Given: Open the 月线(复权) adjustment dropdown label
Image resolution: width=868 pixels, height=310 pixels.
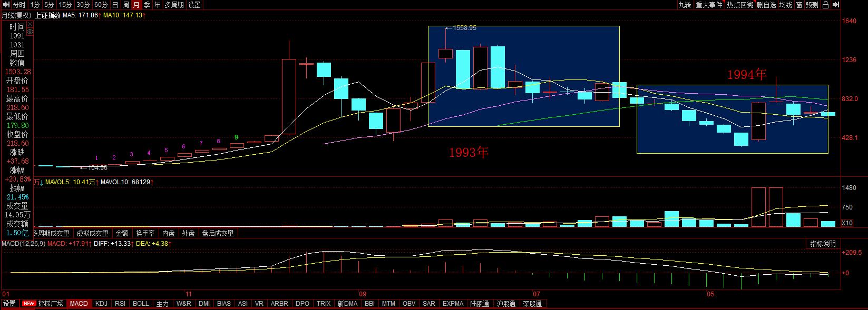Looking at the screenshot, I should tap(16, 15).
